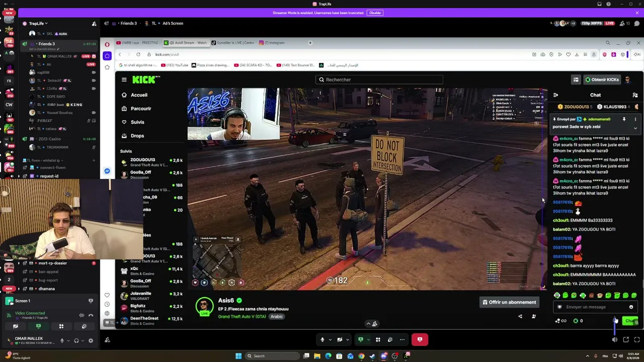Click the Obtenir KICKs button
Screen dimensions: 644x362
pyautogui.click(x=602, y=79)
